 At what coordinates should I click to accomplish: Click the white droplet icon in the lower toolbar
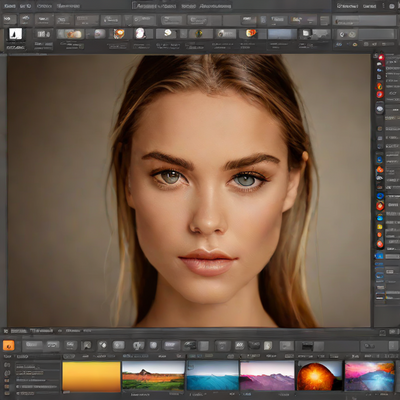[103, 345]
